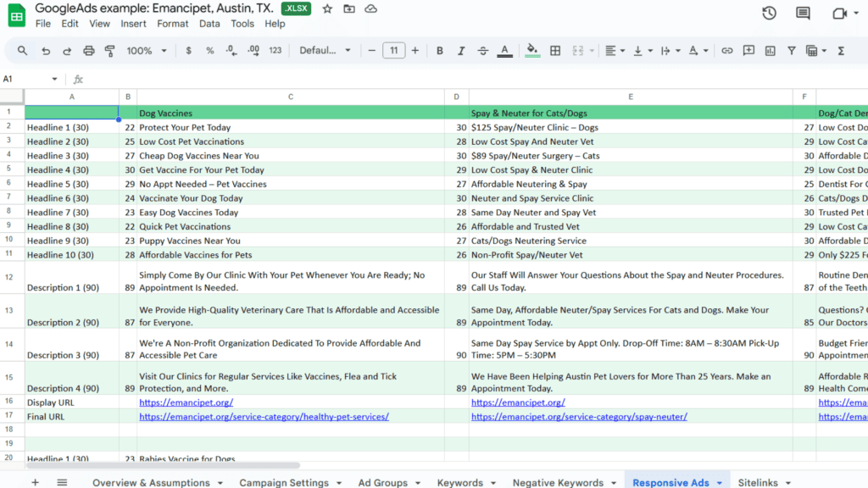Toggle italic formatting

tap(461, 50)
